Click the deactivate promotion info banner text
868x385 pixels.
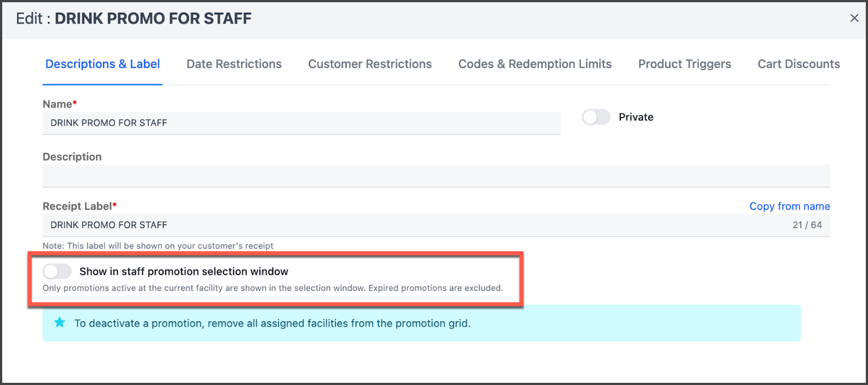tap(272, 323)
